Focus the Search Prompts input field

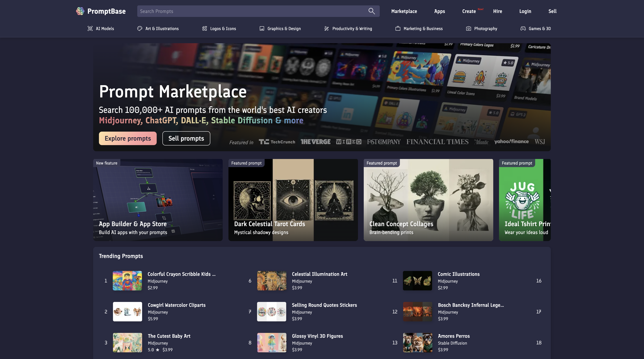[x=250, y=11]
